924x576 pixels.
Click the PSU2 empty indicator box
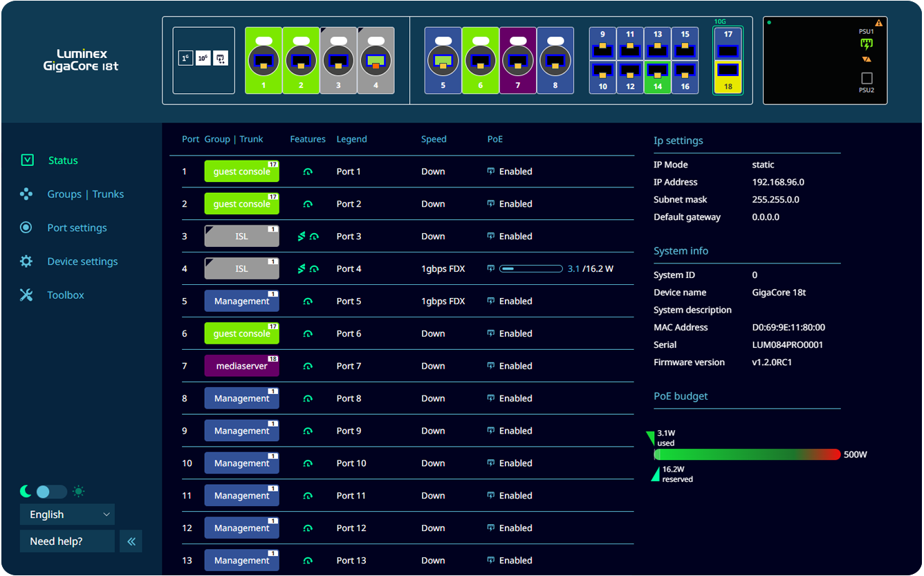point(867,78)
